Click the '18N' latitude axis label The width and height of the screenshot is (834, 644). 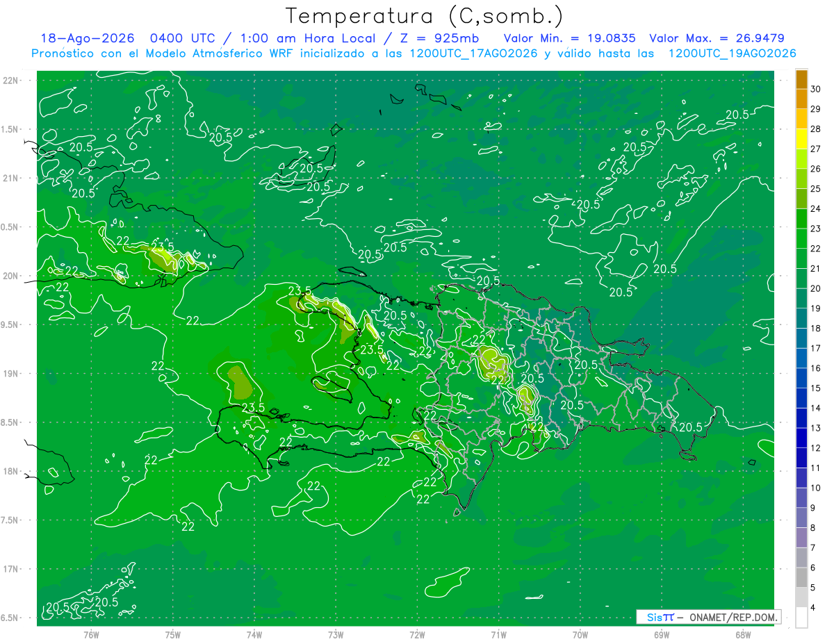[x=12, y=471]
